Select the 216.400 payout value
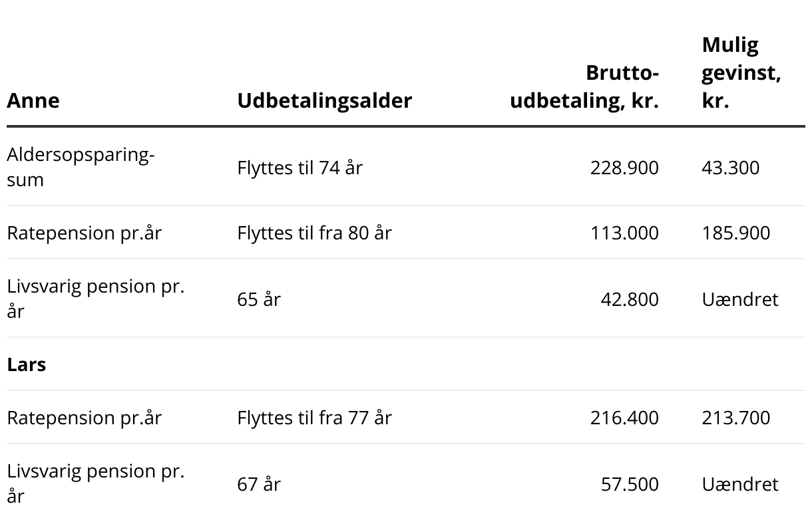The height and width of the screenshot is (528, 812). pos(624,418)
